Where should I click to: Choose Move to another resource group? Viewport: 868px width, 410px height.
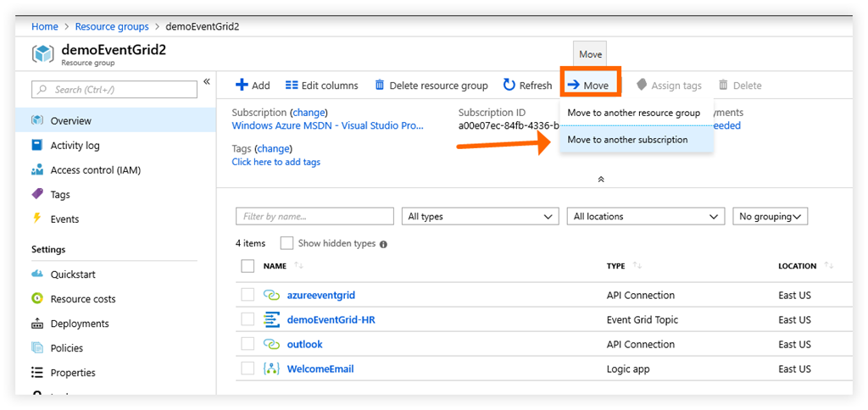633,113
